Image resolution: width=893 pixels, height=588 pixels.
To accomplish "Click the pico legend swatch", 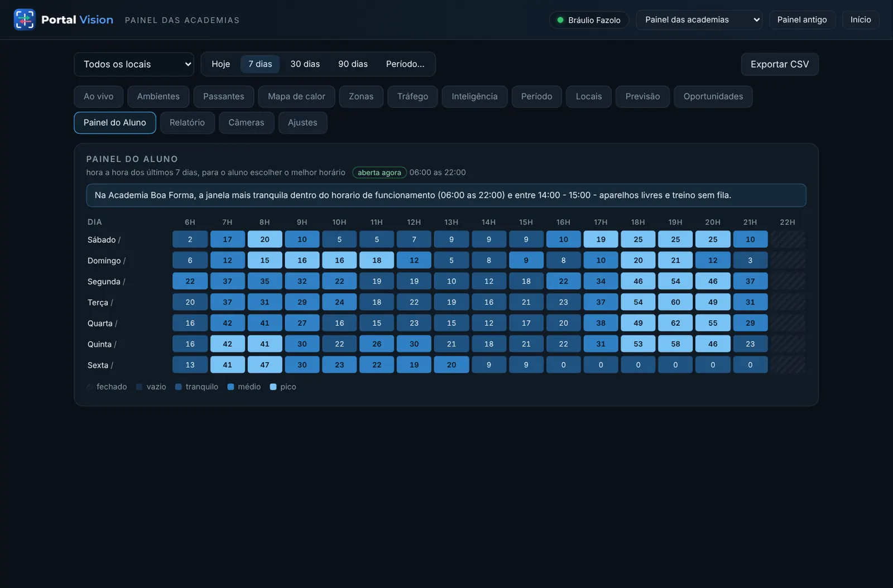I will [x=273, y=387].
